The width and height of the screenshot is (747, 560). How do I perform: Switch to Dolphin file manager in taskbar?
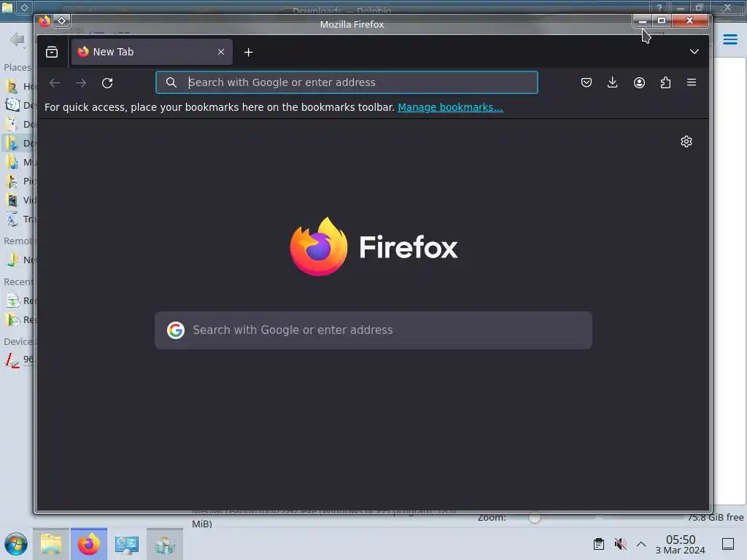pos(51,544)
